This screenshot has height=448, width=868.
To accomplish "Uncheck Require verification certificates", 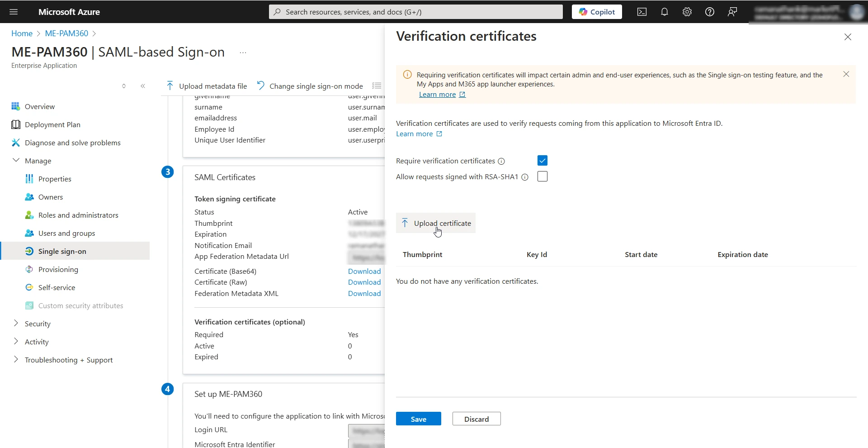I will pos(542,160).
